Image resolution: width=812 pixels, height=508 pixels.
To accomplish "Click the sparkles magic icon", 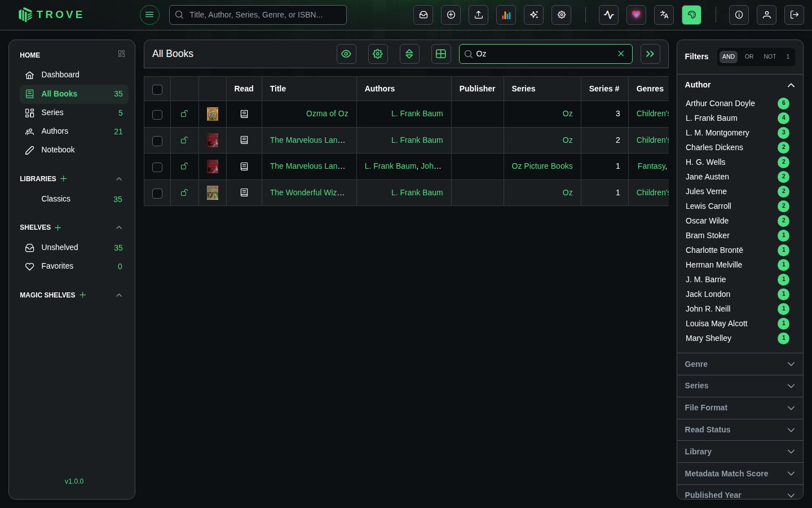I will (534, 15).
